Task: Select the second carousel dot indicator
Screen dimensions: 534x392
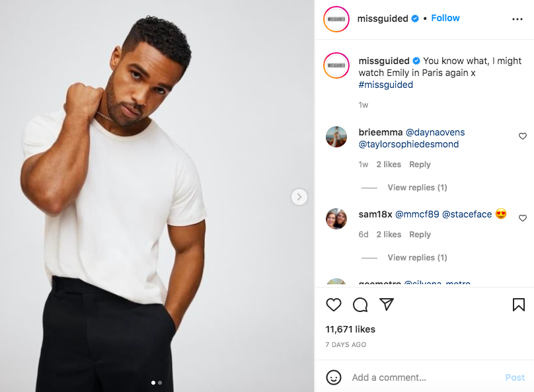Action: 160,383
